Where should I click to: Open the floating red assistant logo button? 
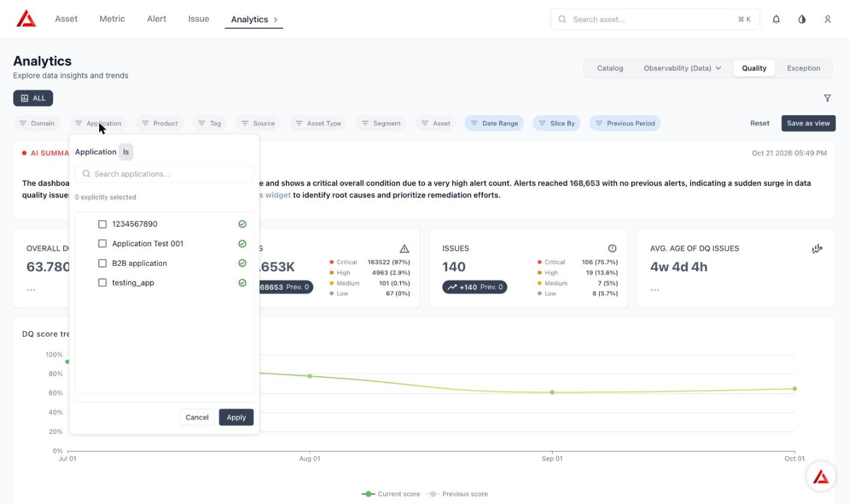pos(821,477)
